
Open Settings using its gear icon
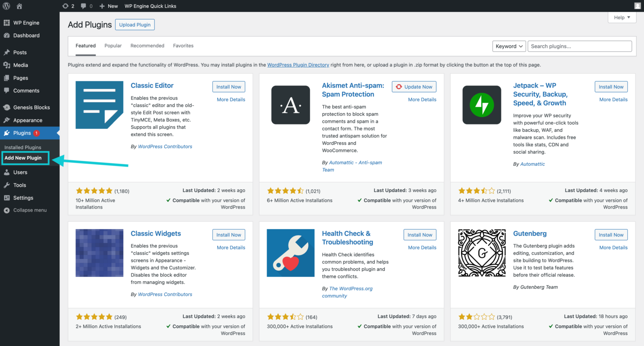point(7,198)
